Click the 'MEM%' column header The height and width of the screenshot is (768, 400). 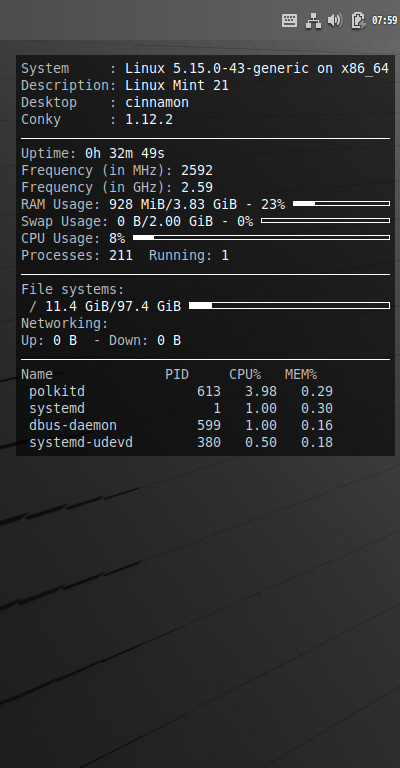click(x=301, y=374)
